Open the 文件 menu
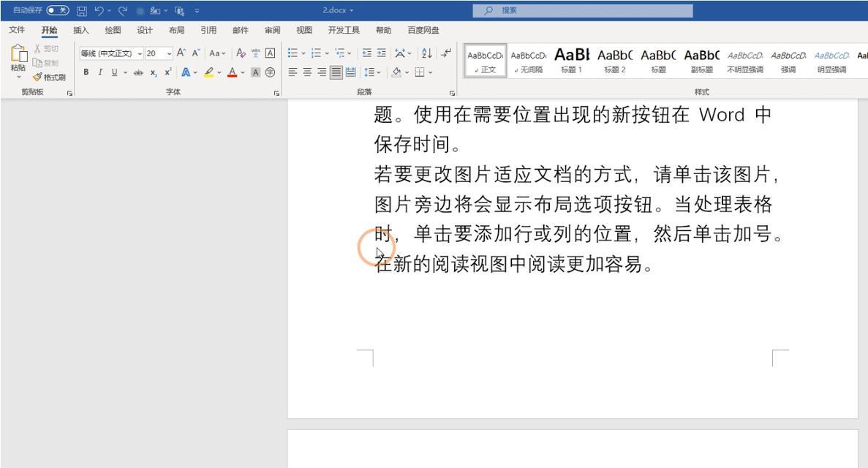 pos(17,30)
